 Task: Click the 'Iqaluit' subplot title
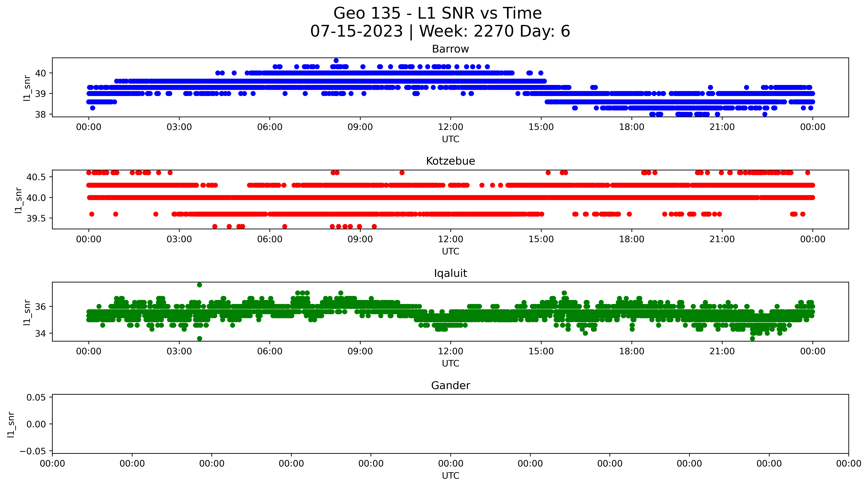tap(451, 273)
